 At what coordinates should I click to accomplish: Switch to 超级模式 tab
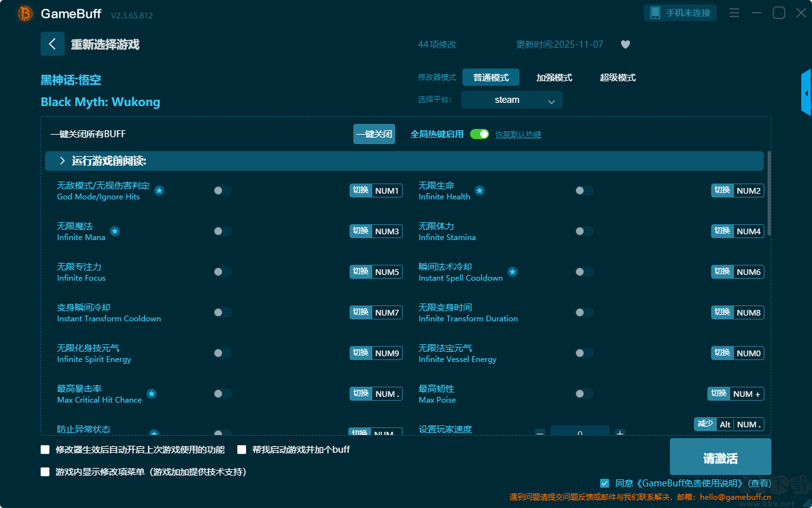[x=618, y=77]
